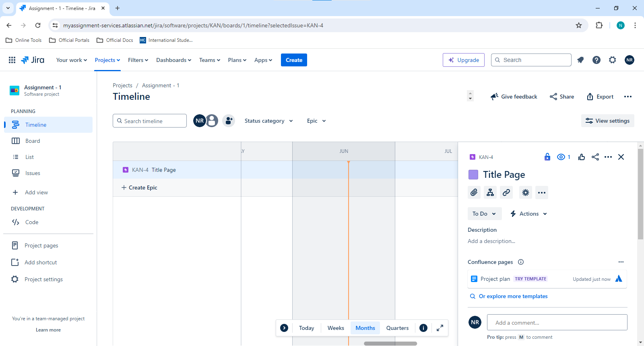Click the link issue chain icon

coord(506,192)
